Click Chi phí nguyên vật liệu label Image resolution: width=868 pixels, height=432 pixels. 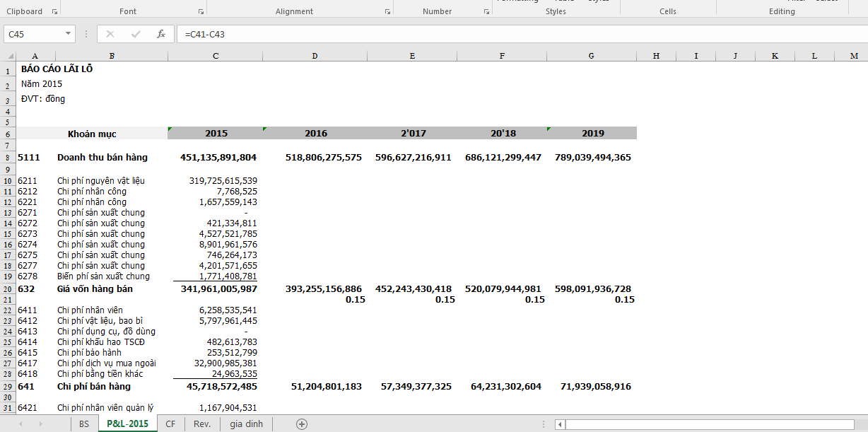pos(101,181)
